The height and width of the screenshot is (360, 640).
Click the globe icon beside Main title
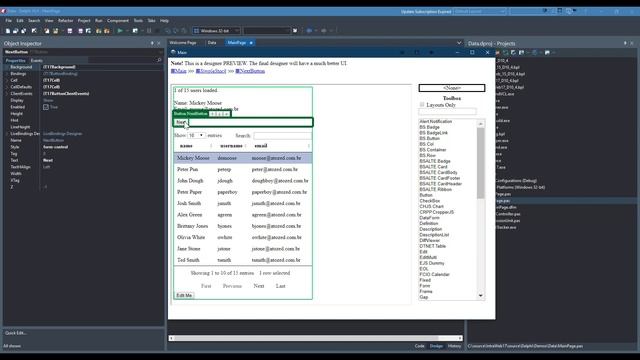[173, 52]
